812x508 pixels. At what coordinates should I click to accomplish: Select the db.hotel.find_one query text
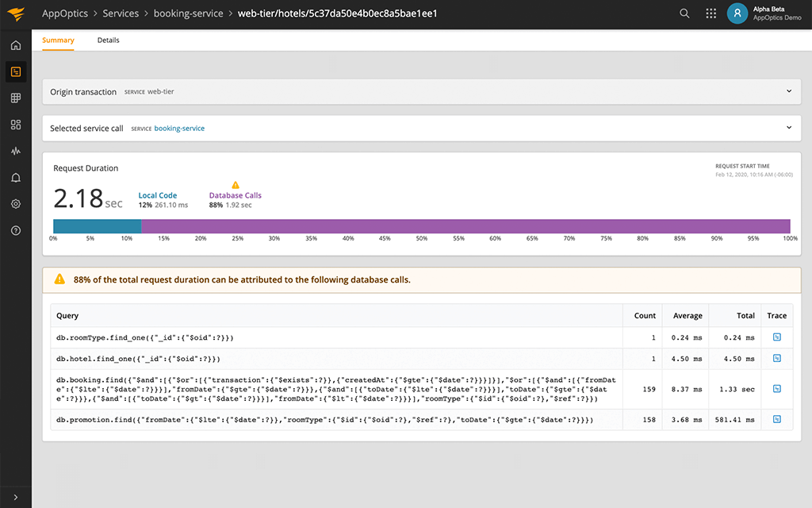pos(138,359)
